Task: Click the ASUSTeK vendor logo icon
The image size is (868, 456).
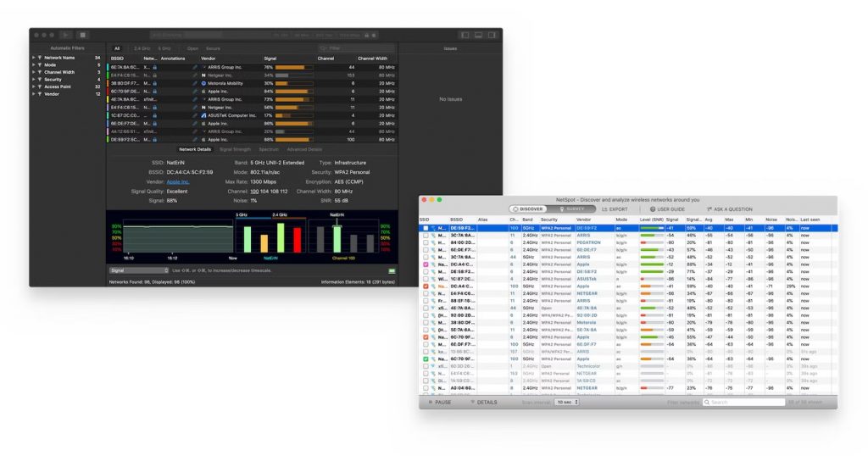Action: [x=203, y=115]
